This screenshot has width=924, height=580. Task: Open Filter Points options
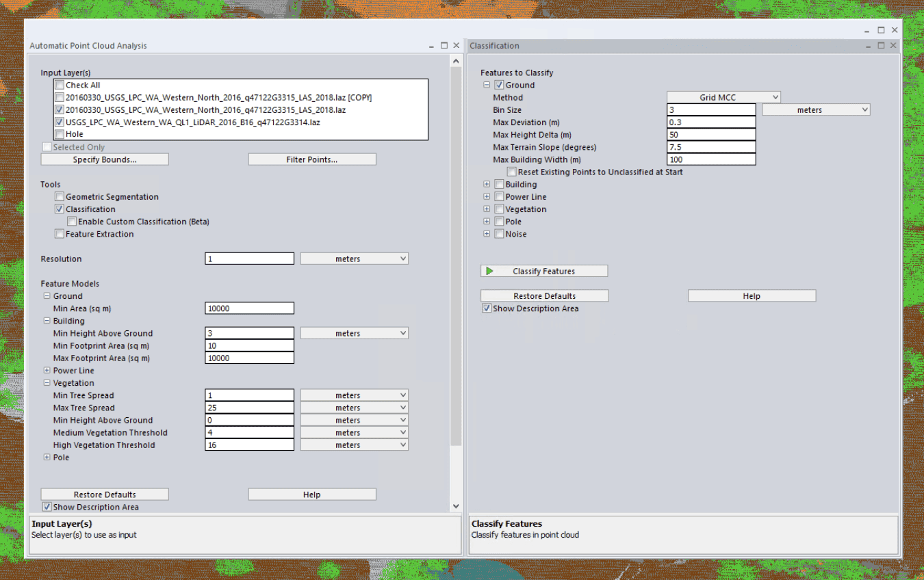312,159
